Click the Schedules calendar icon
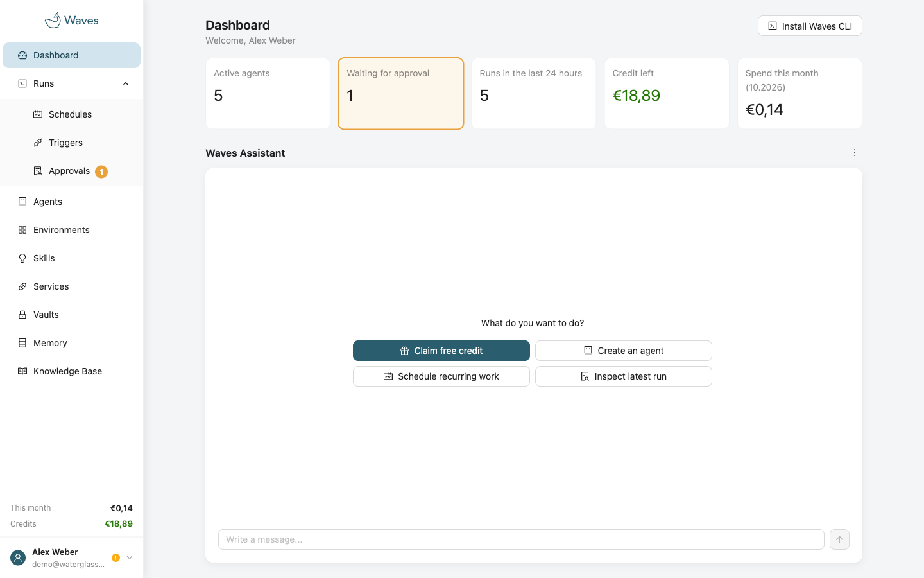 tap(38, 114)
